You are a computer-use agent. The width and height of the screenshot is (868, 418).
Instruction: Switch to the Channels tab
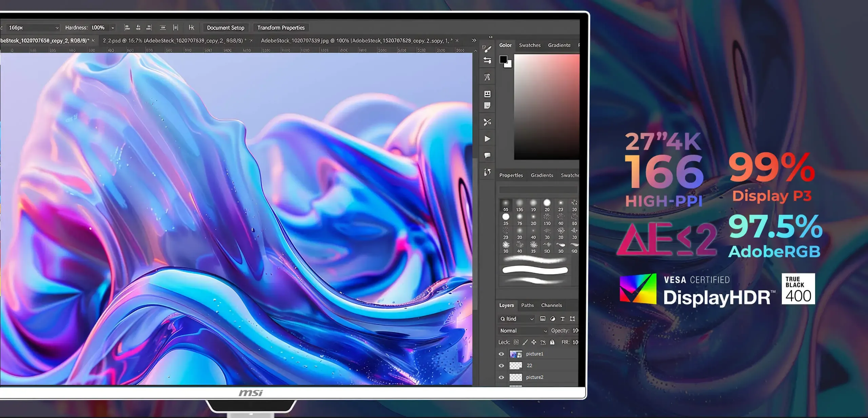551,305
